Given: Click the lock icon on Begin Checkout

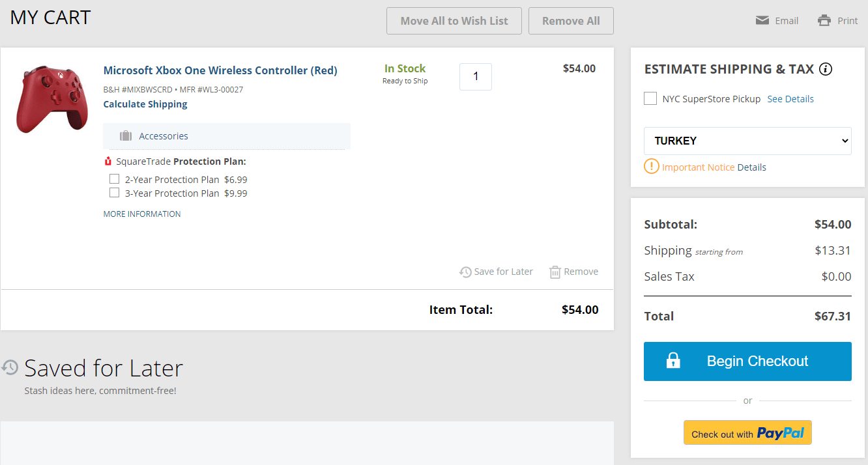Looking at the screenshot, I should click(x=673, y=361).
